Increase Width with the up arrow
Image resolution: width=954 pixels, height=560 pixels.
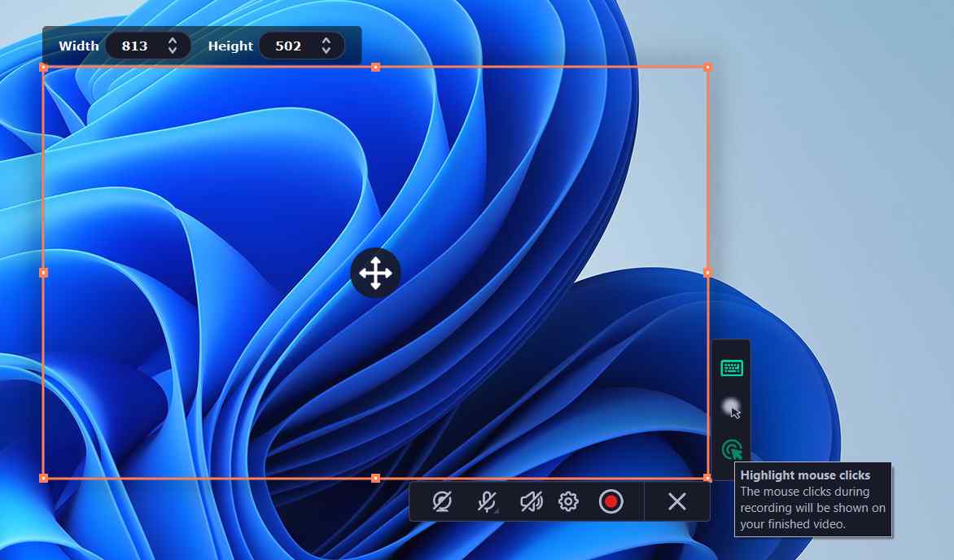(x=173, y=40)
